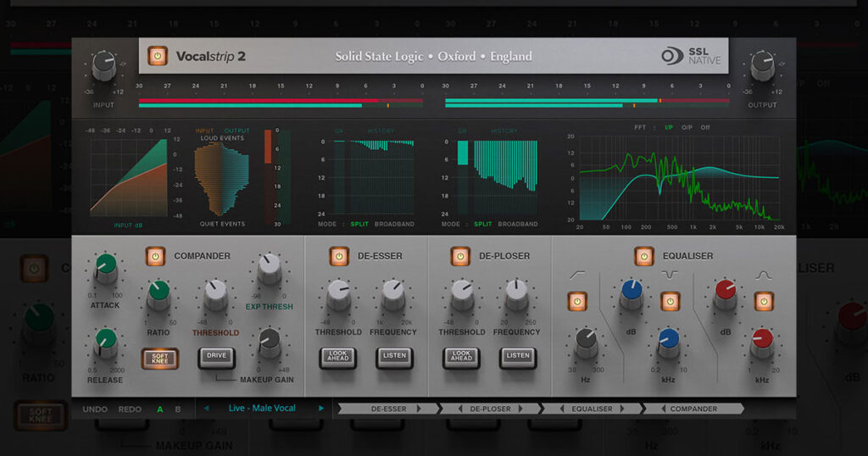This screenshot has height=456, width=868.
Task: Switch off the blue notch band power
Action: [x=670, y=302]
